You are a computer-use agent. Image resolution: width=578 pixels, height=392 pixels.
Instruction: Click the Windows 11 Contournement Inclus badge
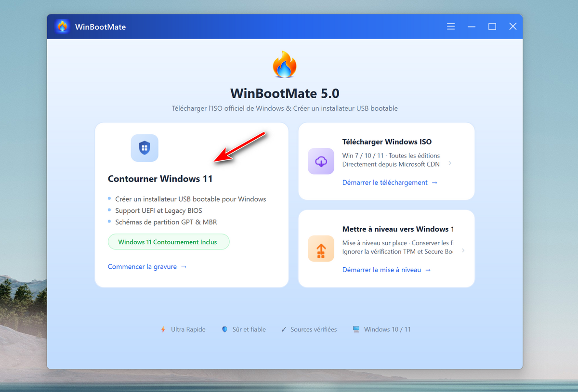point(168,242)
